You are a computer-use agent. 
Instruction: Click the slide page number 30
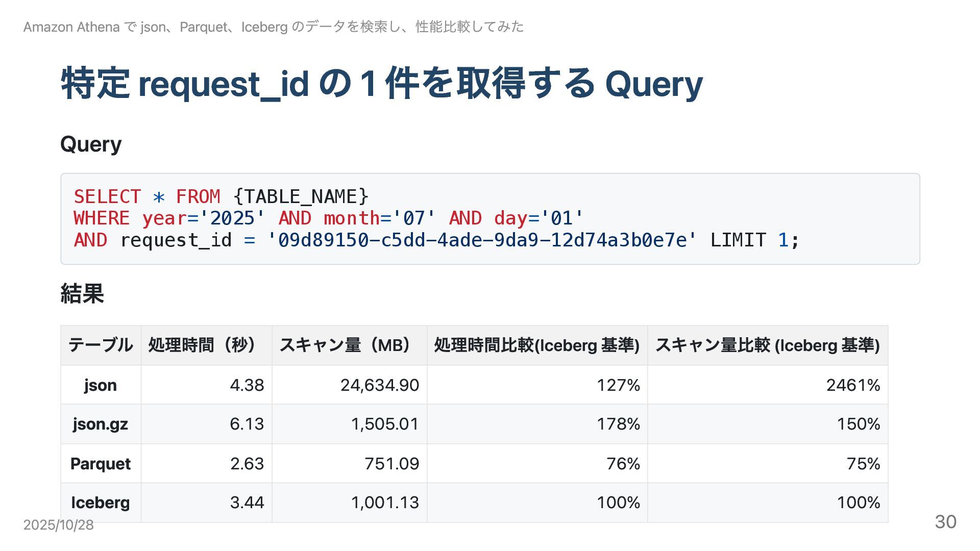[945, 522]
